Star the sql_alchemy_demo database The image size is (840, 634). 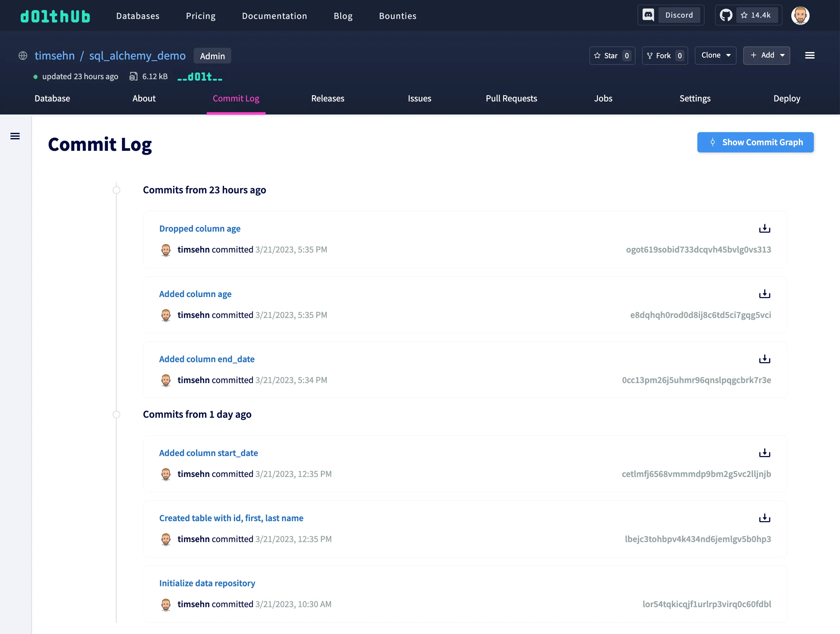(612, 56)
